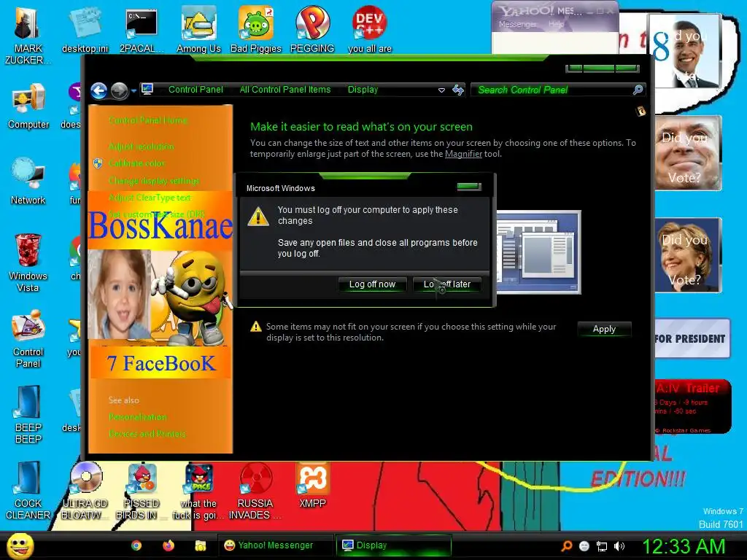Click the Control Panel search magnifier icon

638,90
